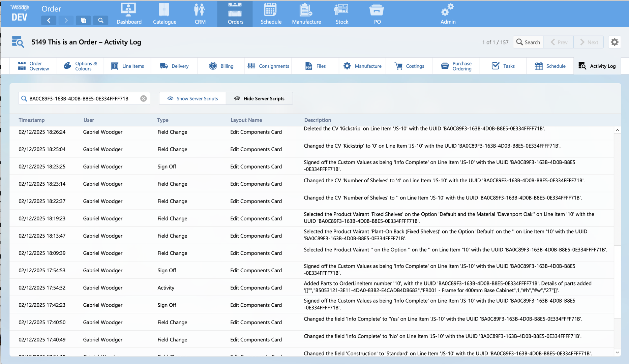Open the Admin gears module
This screenshot has height=364, width=629.
[448, 13]
